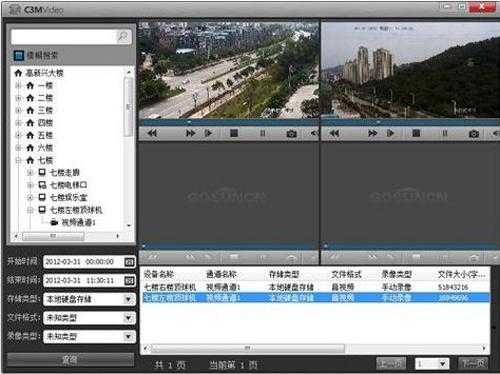This screenshot has height=374, width=500.
Task: Click the 存储类型 column header in results table
Action: (284, 274)
